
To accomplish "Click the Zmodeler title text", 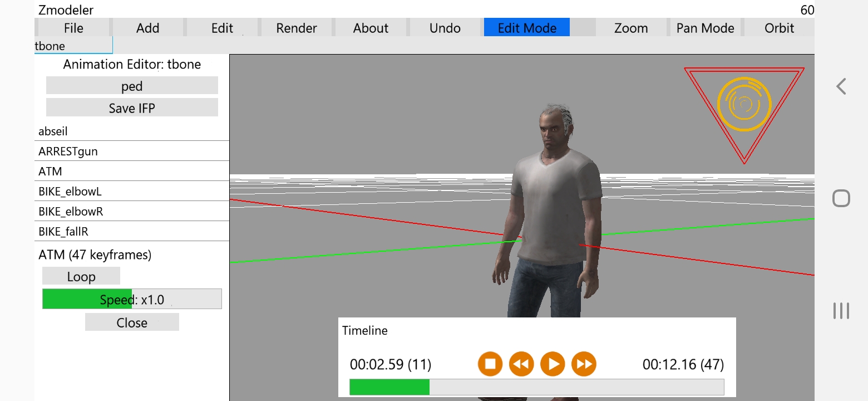I will pos(66,10).
